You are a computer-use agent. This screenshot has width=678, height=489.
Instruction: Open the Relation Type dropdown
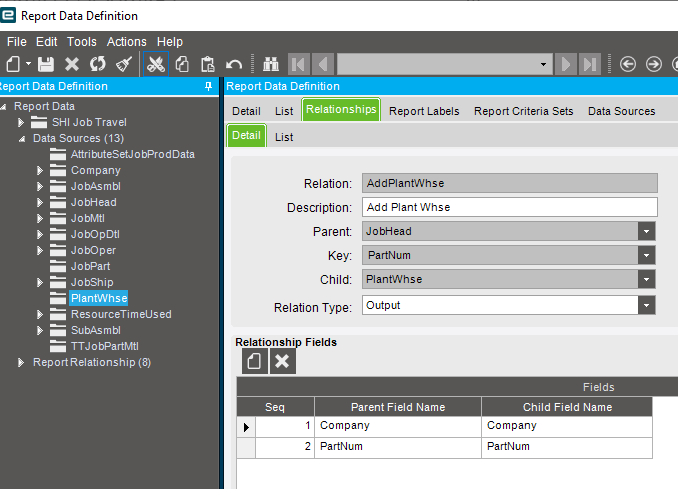(646, 305)
